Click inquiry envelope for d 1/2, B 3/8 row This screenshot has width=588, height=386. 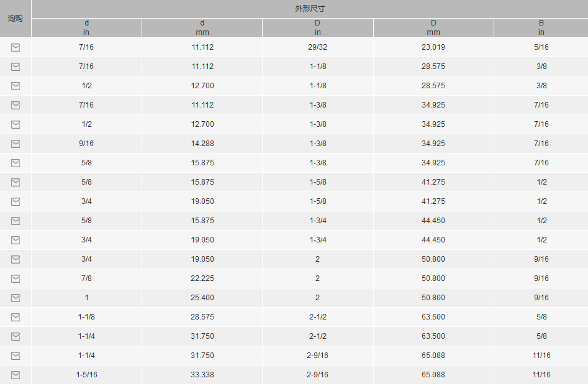tap(16, 86)
